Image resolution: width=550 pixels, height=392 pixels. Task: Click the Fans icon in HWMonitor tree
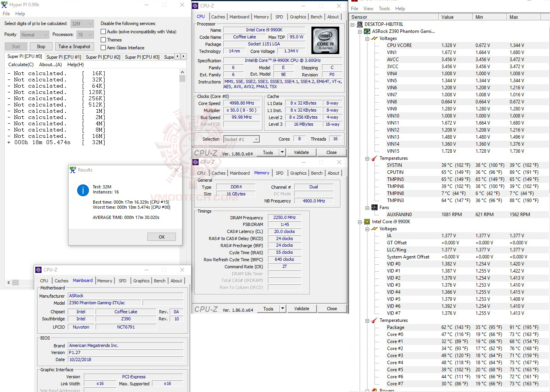pos(375,208)
